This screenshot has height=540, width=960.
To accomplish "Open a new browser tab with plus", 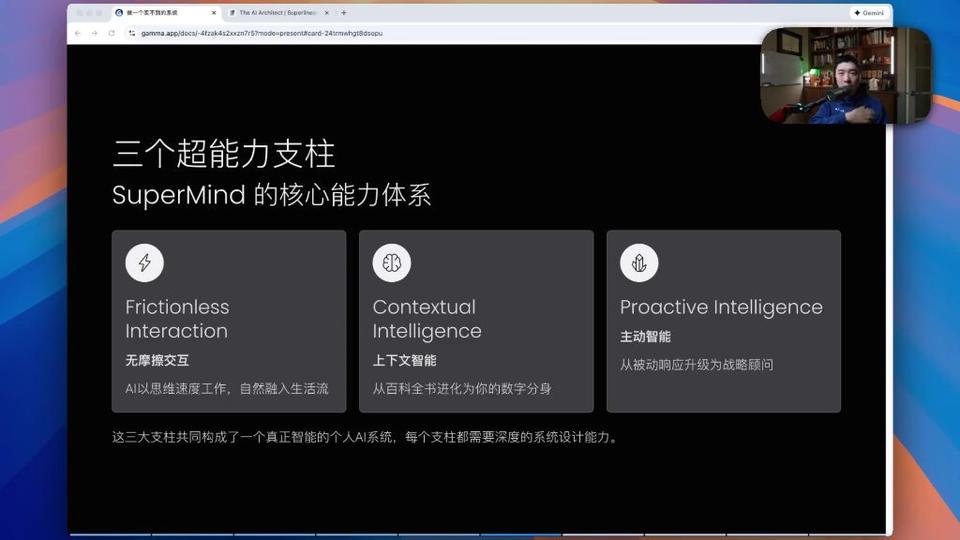I will coord(344,12).
